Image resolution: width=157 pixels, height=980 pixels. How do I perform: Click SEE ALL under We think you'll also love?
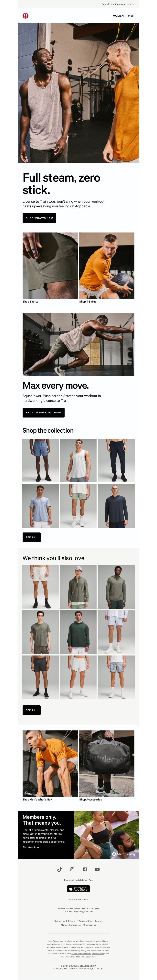[32, 710]
